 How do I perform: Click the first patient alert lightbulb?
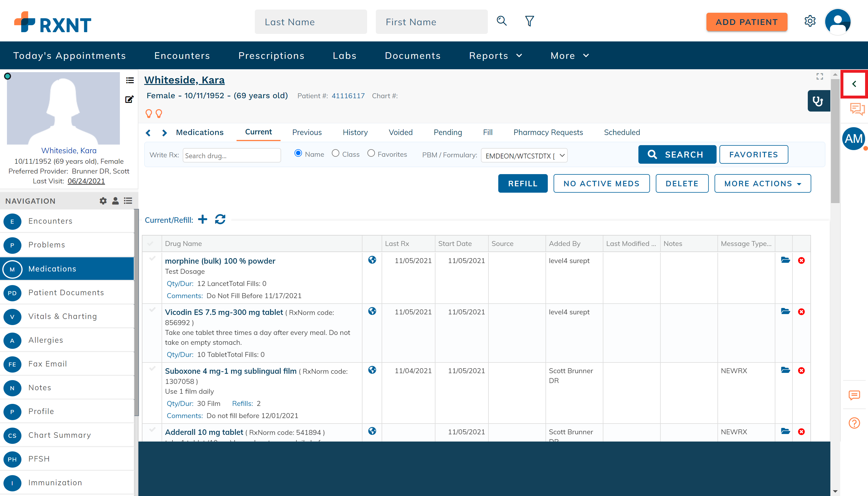[x=149, y=114]
